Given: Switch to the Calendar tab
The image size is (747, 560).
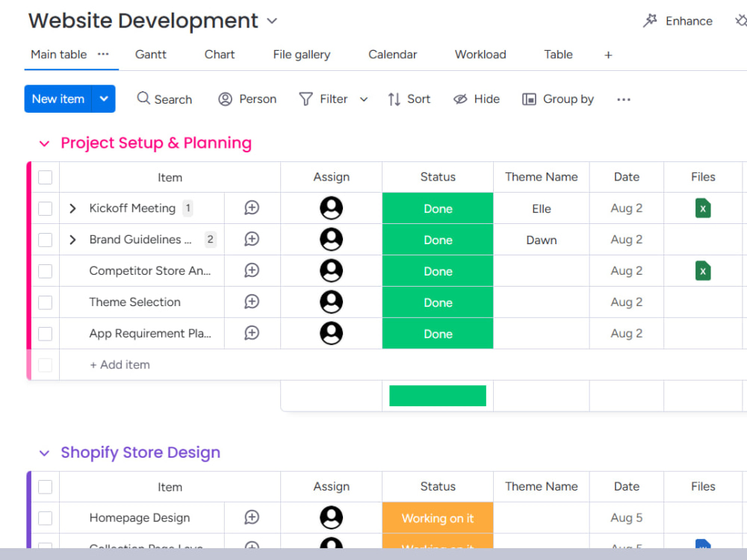Looking at the screenshot, I should click(x=393, y=55).
